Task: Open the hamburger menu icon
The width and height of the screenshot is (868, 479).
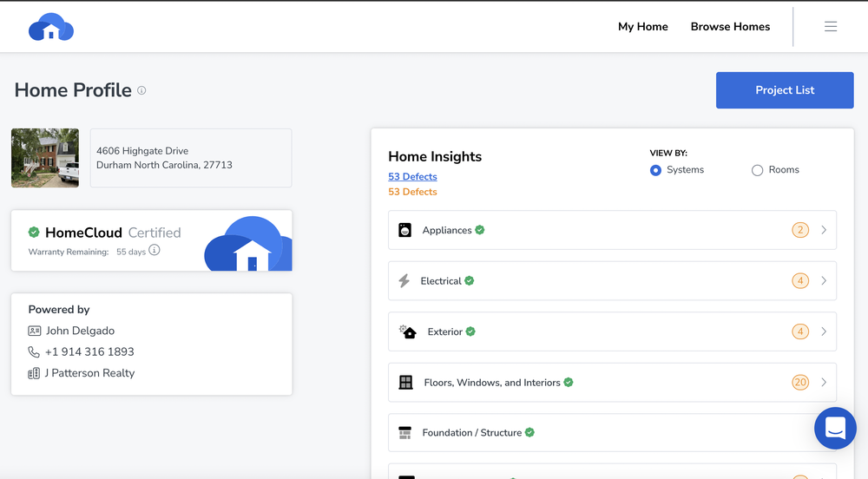Action: pyautogui.click(x=831, y=27)
